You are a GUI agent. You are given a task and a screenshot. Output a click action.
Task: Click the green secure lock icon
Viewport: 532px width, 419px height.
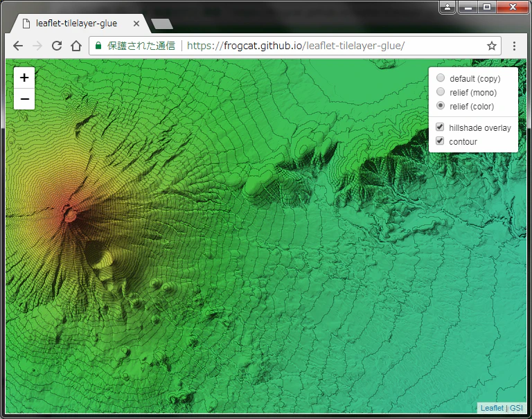click(x=98, y=46)
